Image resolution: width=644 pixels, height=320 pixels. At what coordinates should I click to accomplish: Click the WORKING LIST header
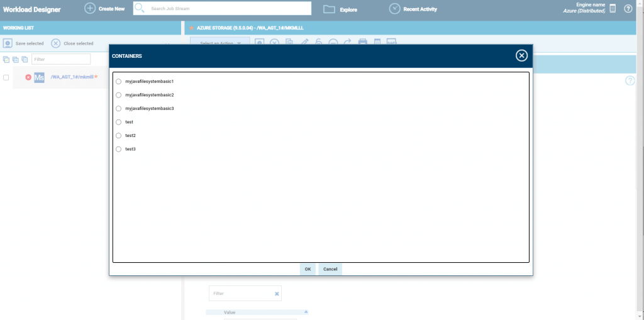18,28
